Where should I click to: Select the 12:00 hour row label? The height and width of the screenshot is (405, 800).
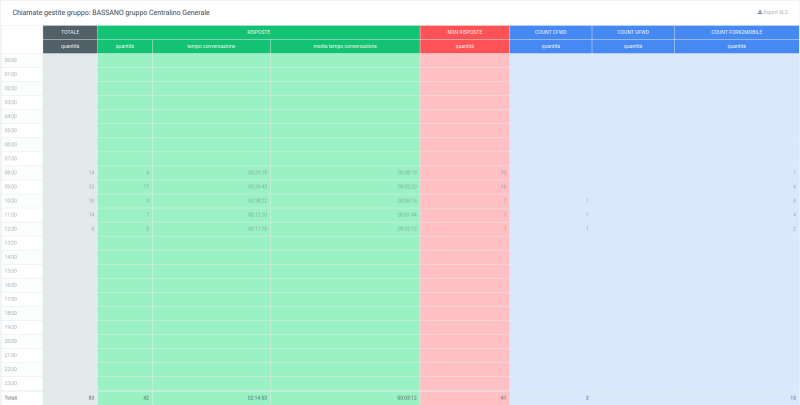pos(11,229)
